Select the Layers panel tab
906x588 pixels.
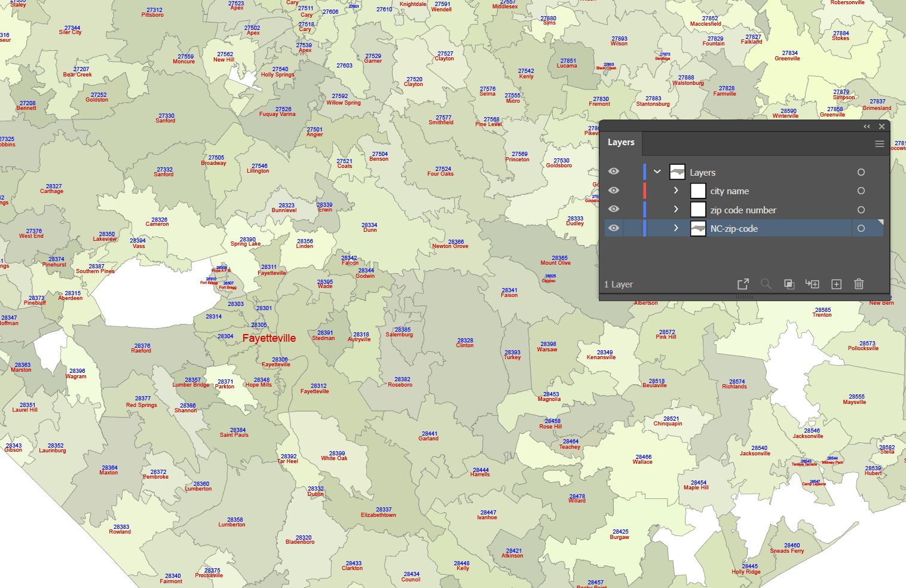point(621,142)
